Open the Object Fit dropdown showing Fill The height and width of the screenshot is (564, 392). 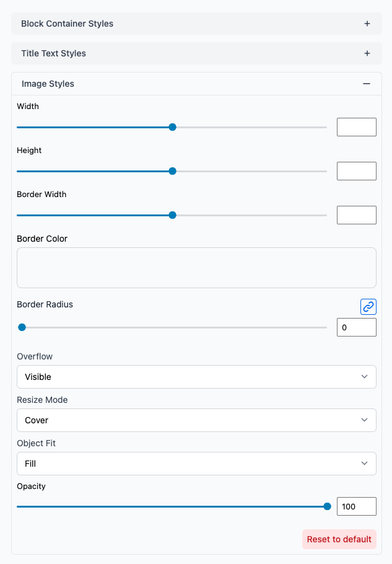point(196,463)
